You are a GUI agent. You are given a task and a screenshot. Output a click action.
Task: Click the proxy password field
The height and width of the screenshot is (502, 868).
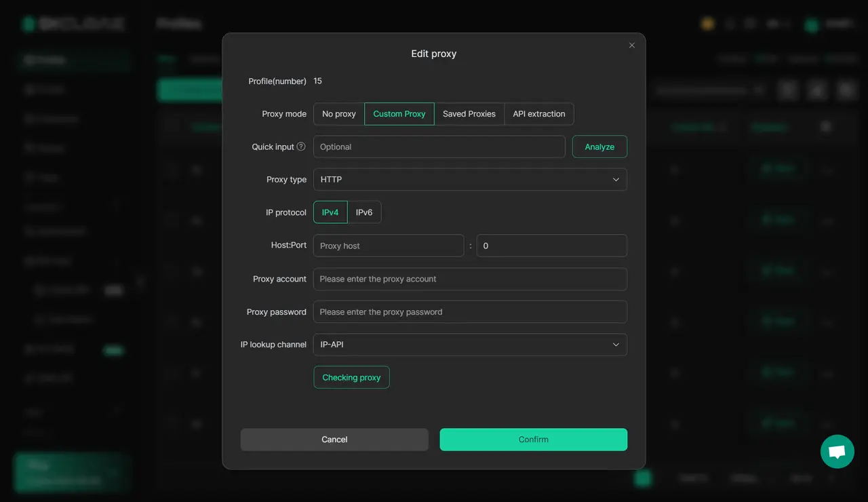469,312
